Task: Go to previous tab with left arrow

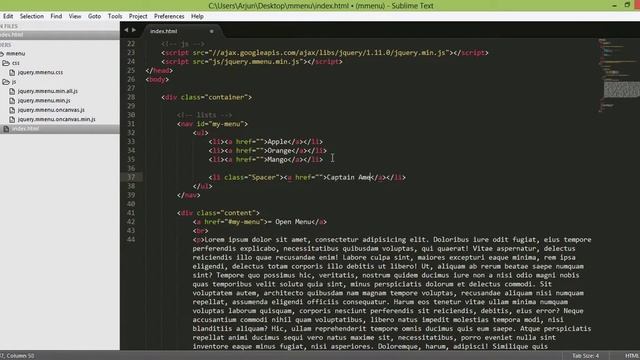Action: point(126,30)
